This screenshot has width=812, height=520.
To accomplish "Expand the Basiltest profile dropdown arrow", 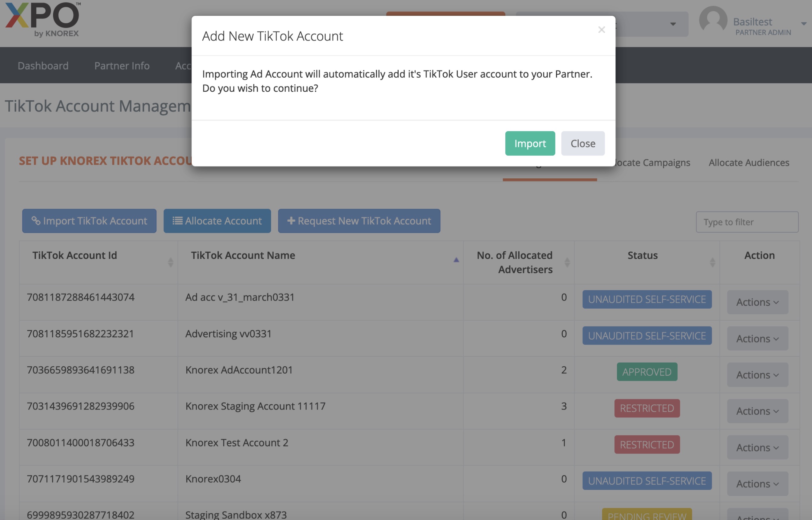I will pyautogui.click(x=804, y=24).
